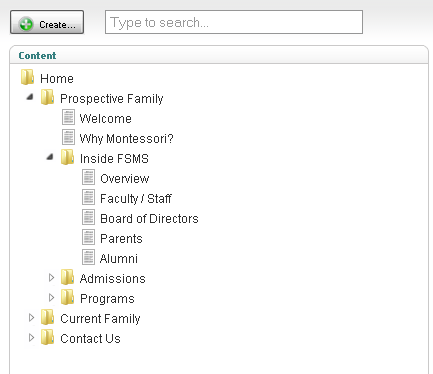Click the Alumni page icon
The height and width of the screenshot is (374, 433).
pos(88,257)
